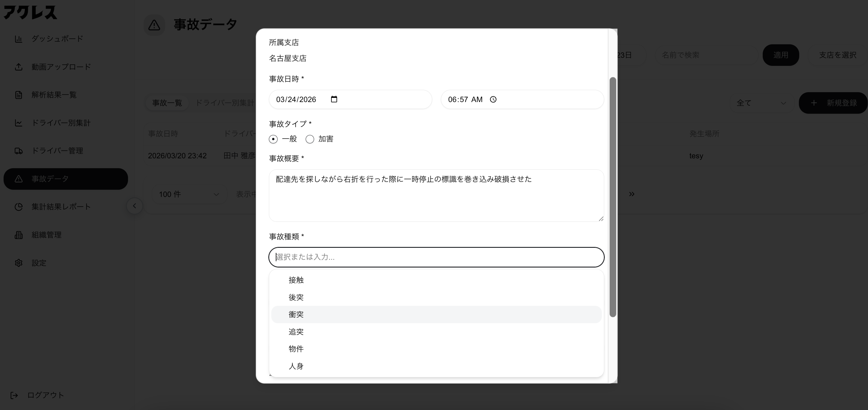Click the dashboard chart icon in the sidebar
Viewport: 868px width, 410px height.
[x=19, y=39]
